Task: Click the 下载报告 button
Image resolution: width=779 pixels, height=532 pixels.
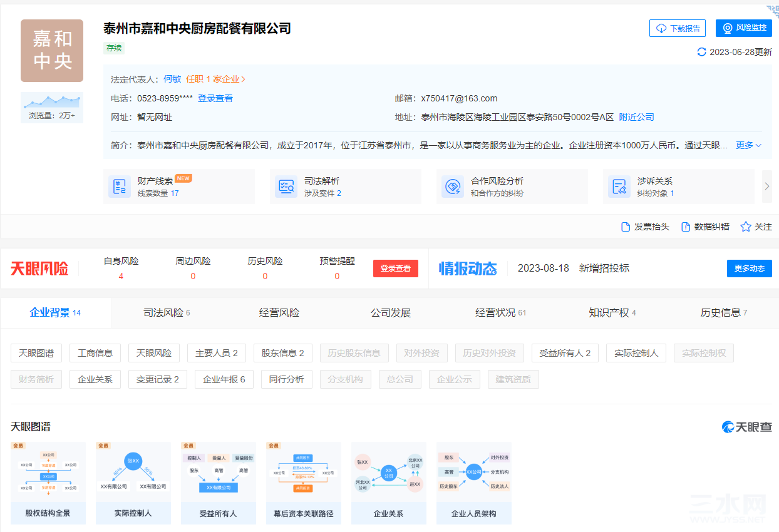Action: [x=678, y=28]
